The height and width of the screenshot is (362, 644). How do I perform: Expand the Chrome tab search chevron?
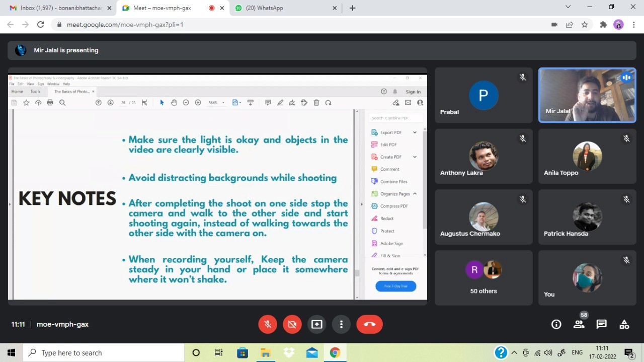[x=568, y=7]
